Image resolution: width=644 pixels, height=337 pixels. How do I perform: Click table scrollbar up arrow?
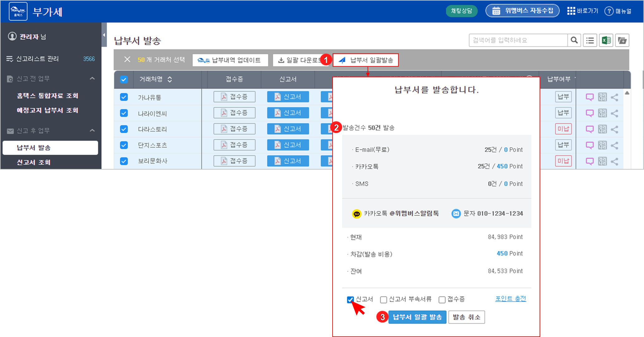627,93
